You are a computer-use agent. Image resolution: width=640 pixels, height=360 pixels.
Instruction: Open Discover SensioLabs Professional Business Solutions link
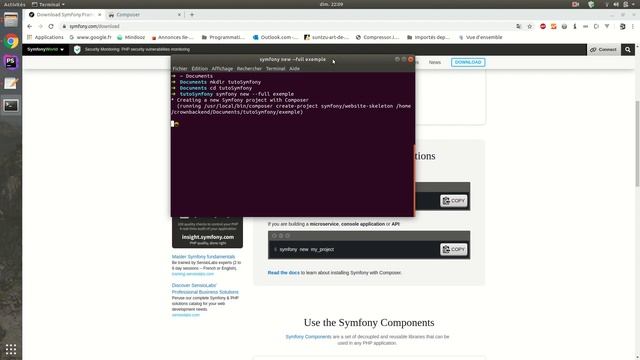[x=205, y=289]
